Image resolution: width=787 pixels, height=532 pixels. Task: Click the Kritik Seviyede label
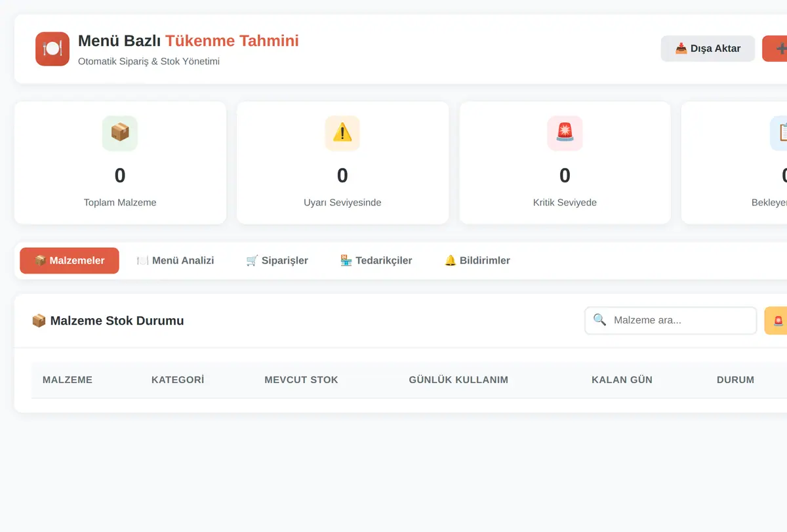click(565, 203)
